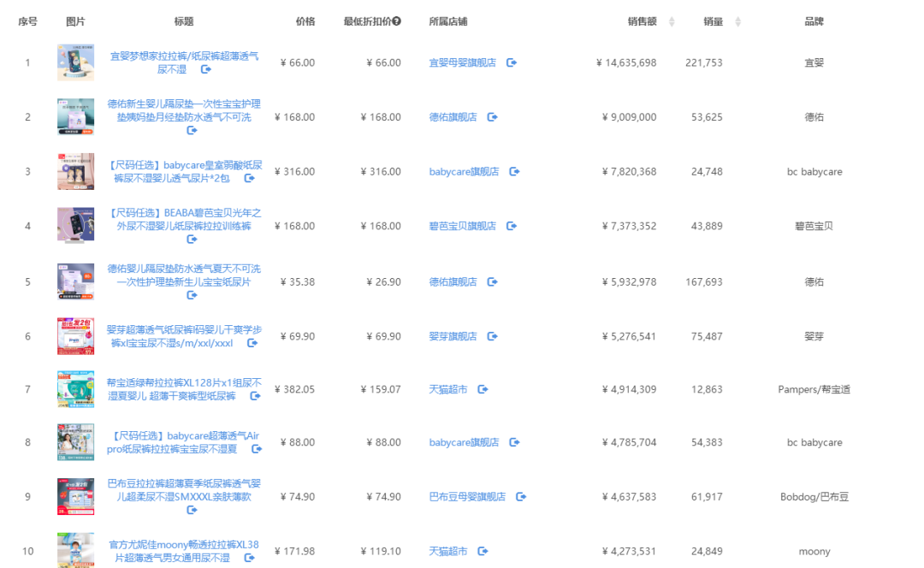Open 婴芽超薄透气纸尿裤 product title link
The width and height of the screenshot is (924, 568).
[184, 336]
